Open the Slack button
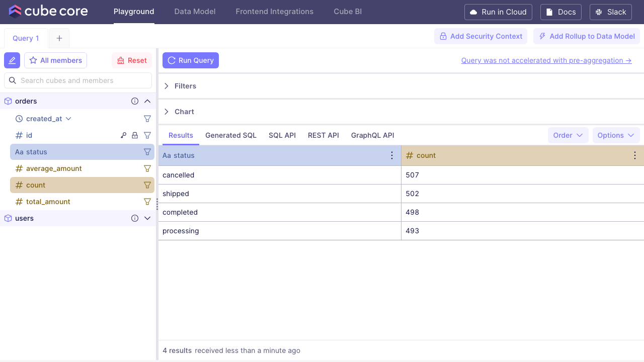Viewport: 644px width, 362px height. [x=610, y=12]
